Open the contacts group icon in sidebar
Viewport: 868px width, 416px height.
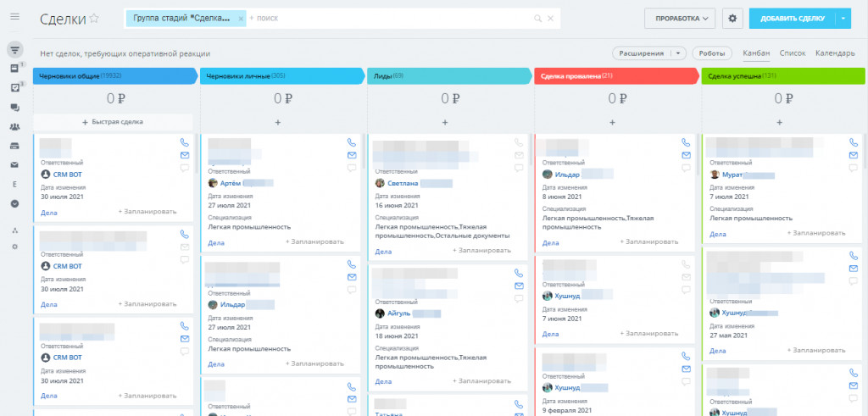click(x=15, y=127)
